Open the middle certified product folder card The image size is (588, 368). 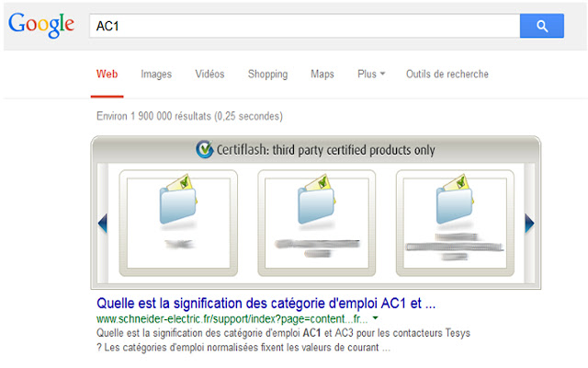316,223
